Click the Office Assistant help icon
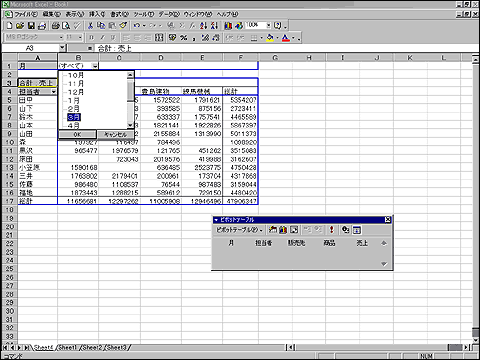This screenshot has width=480, height=360. [x=278, y=26]
